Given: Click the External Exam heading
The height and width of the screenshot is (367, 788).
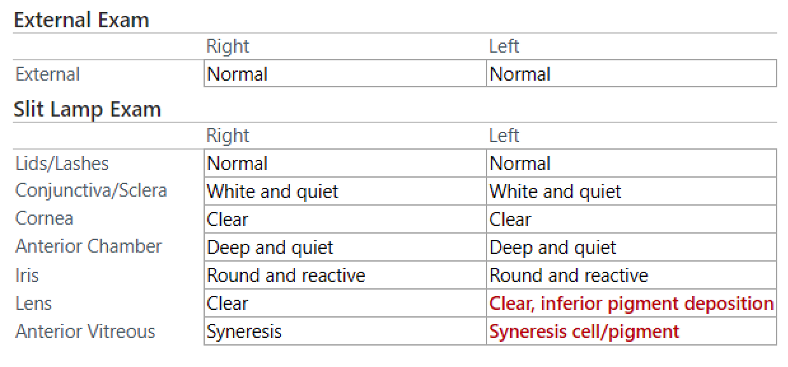Looking at the screenshot, I should click(x=81, y=20).
